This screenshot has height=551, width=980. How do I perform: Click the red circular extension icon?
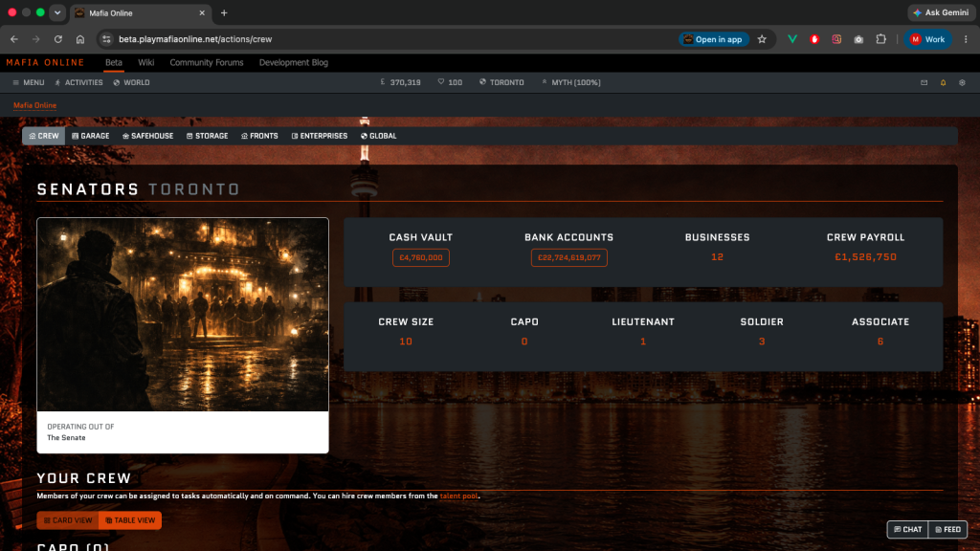click(814, 38)
